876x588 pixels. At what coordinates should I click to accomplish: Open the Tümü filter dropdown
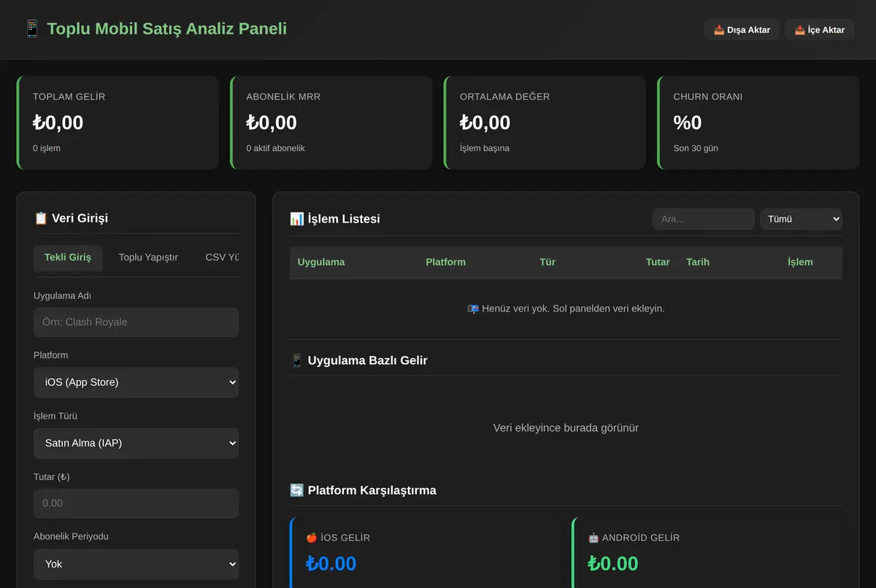[x=801, y=219]
